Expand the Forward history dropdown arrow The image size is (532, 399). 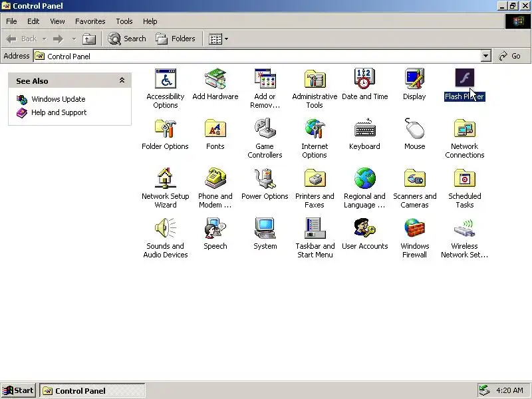coord(74,39)
